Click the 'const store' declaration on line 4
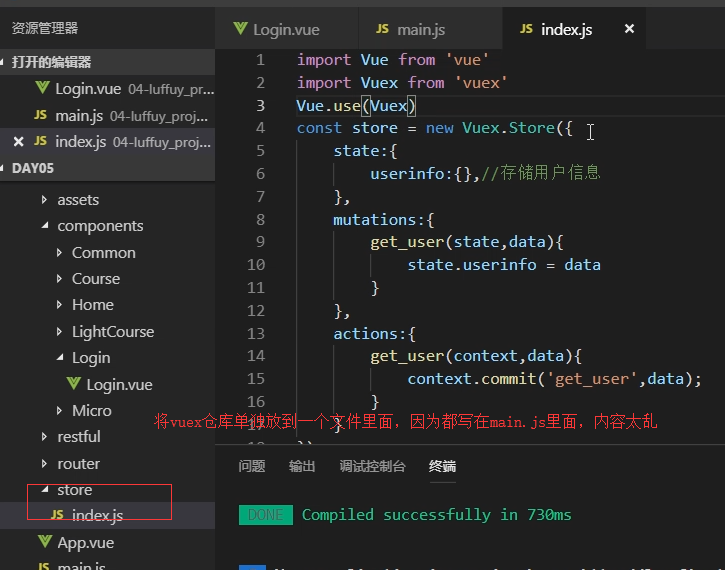This screenshot has height=570, width=725. click(x=347, y=128)
